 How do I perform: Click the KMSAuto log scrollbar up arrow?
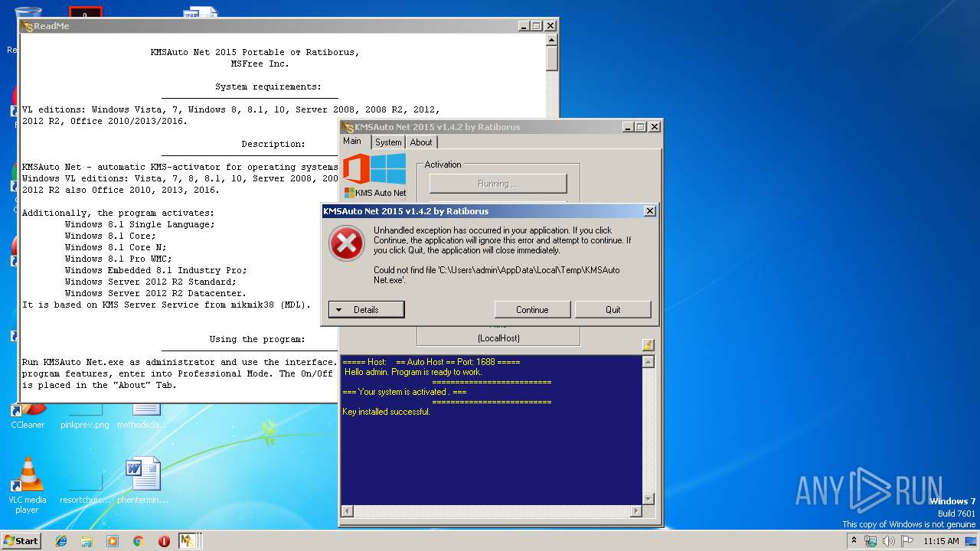pos(648,362)
